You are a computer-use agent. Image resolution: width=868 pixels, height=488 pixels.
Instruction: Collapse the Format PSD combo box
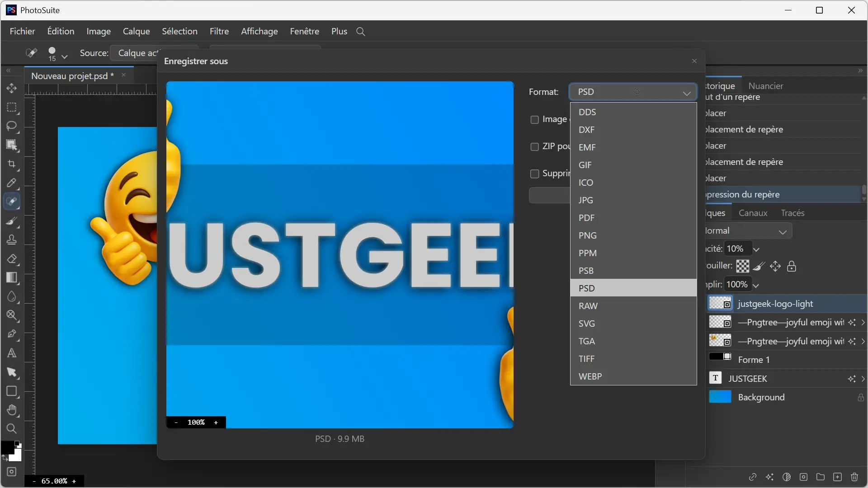click(x=633, y=92)
